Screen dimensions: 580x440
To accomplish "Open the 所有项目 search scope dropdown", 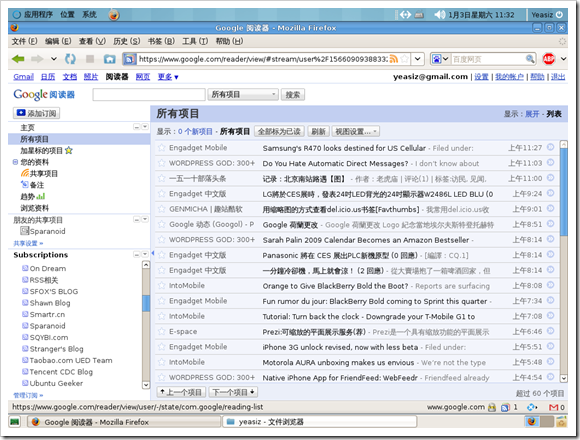I will coord(243,95).
